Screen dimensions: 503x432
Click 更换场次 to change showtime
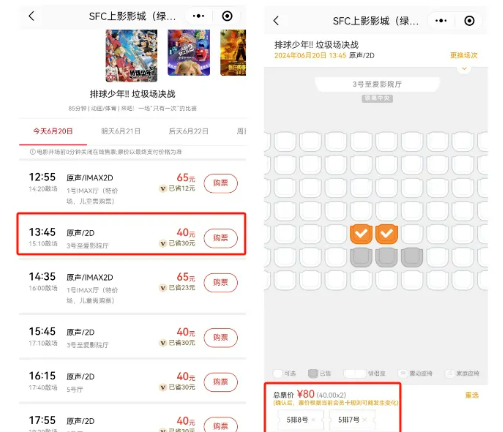point(464,55)
